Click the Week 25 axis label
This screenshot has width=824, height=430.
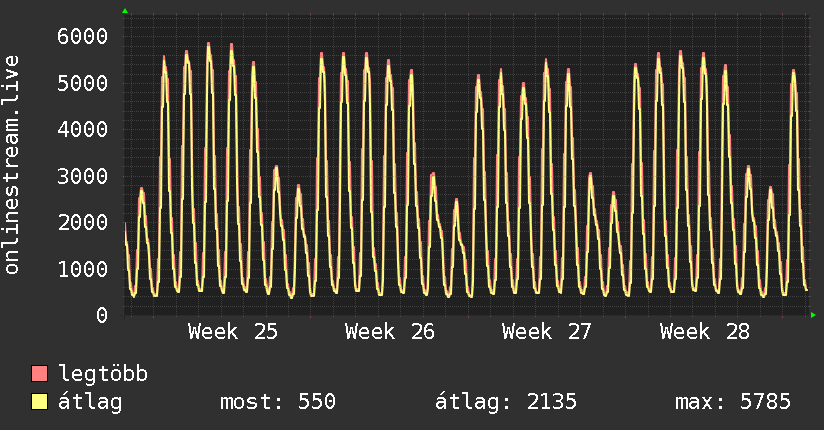[233, 332]
